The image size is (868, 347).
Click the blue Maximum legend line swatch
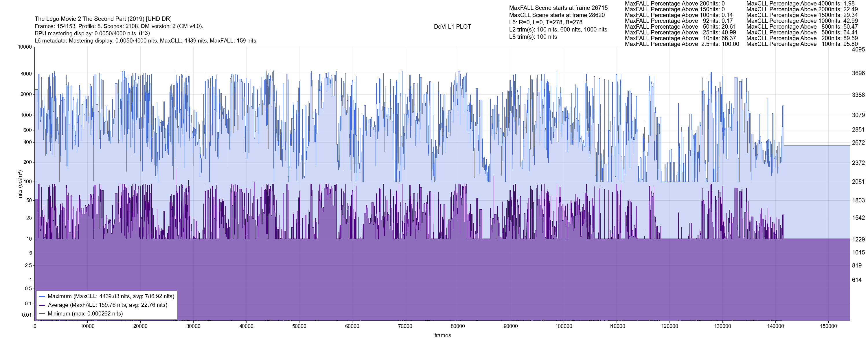point(42,296)
